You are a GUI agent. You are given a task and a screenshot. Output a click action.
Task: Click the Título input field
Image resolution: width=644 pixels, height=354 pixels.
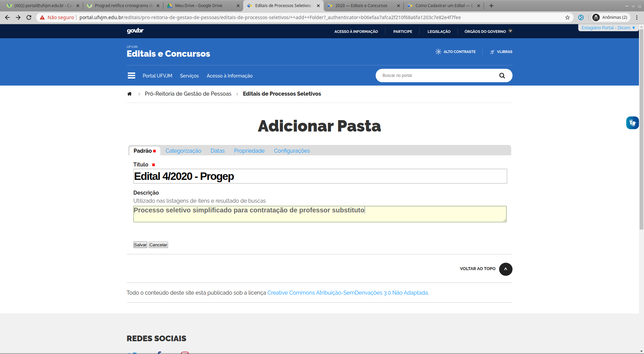pos(320,176)
